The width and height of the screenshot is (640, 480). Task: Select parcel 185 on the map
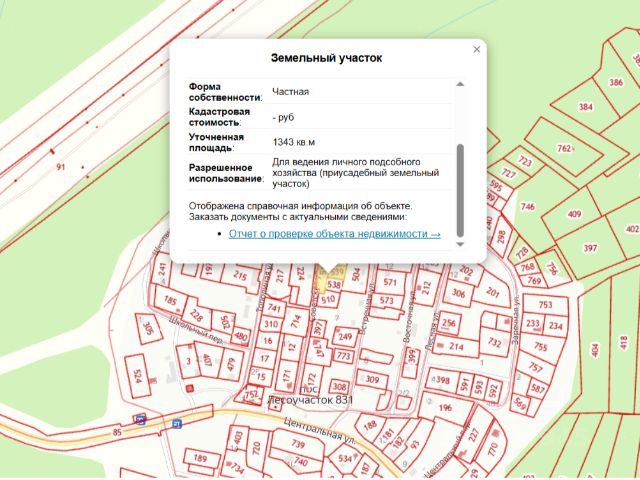[170, 301]
